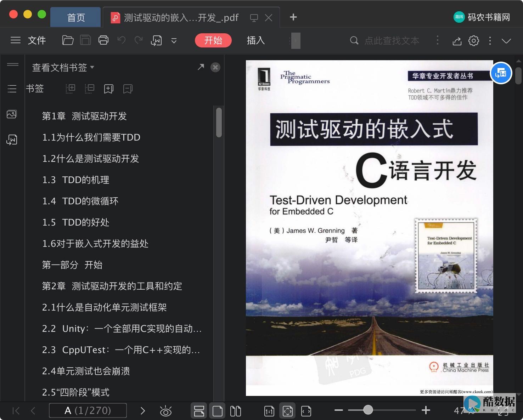The width and height of the screenshot is (523, 420).
Task: Open bookmark 第2章 测试驱动开发的工具和约定
Action: (112, 286)
